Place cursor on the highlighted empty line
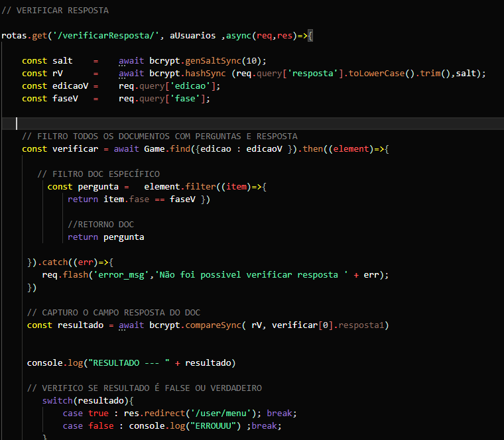 coord(253,124)
